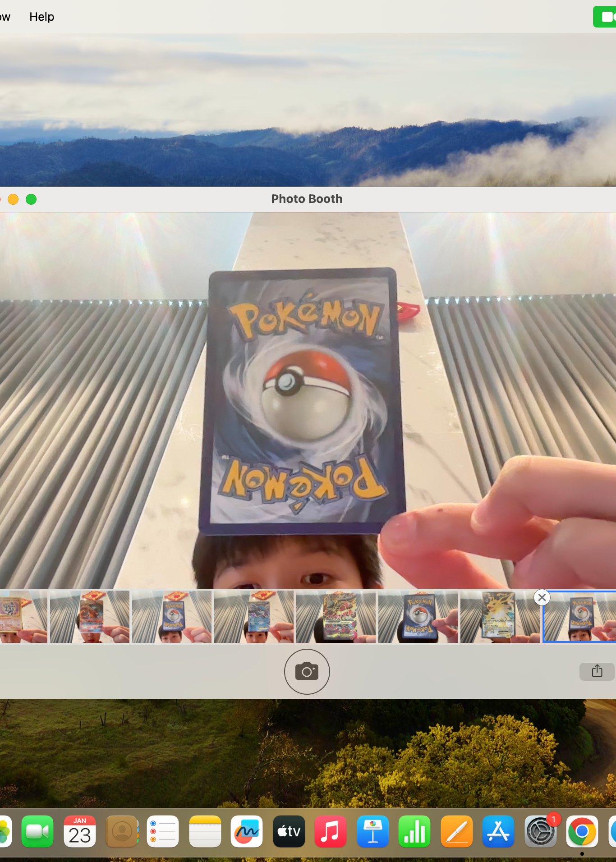The width and height of the screenshot is (616, 862).
Task: Click the share button in Photo Booth
Action: (597, 671)
